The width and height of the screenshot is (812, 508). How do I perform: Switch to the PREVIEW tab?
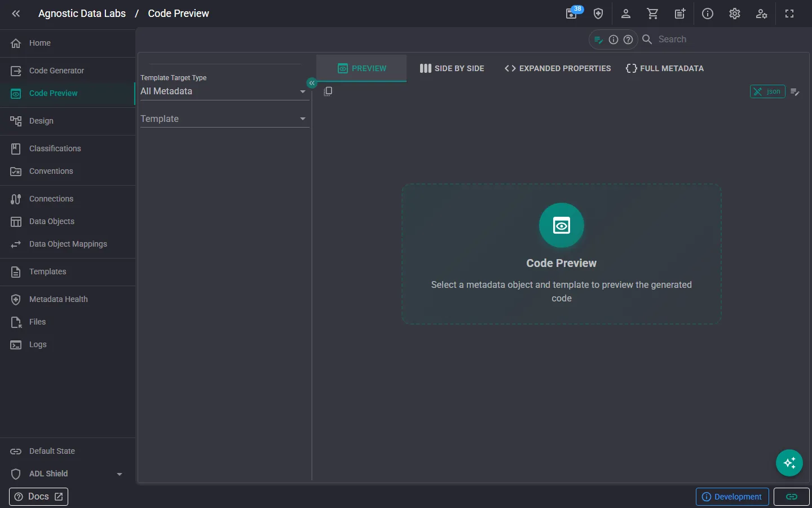click(x=361, y=68)
